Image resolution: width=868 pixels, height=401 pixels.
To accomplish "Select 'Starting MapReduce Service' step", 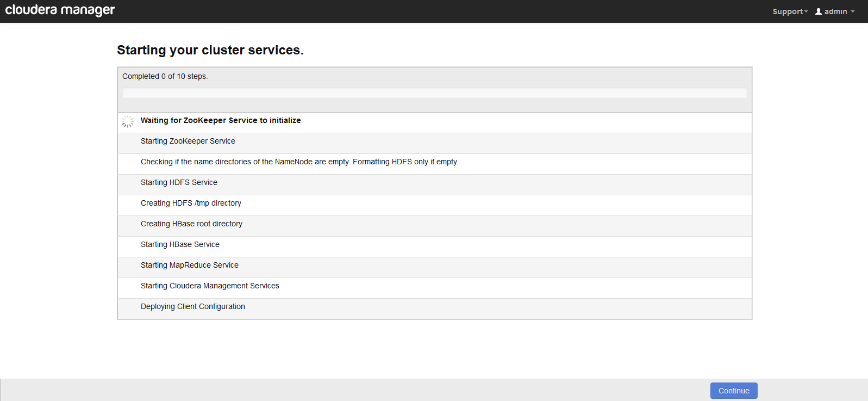I will (x=435, y=268).
